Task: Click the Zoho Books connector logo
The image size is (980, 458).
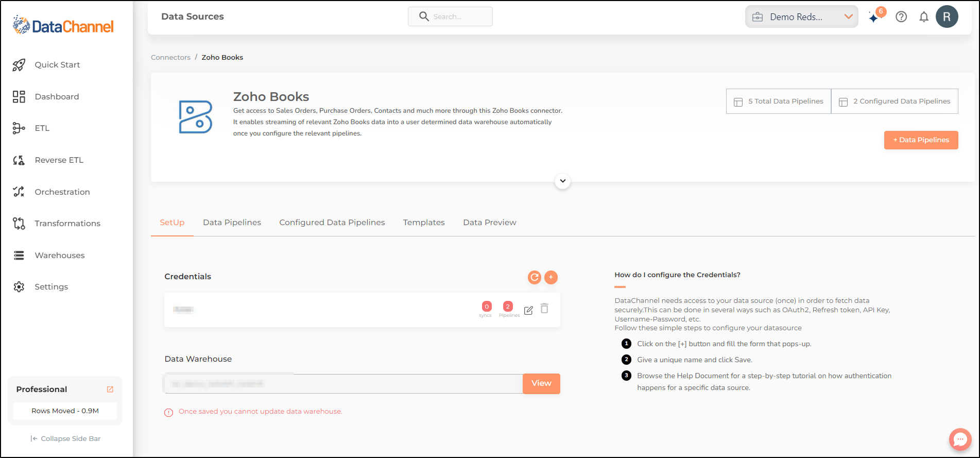Action: (195, 117)
